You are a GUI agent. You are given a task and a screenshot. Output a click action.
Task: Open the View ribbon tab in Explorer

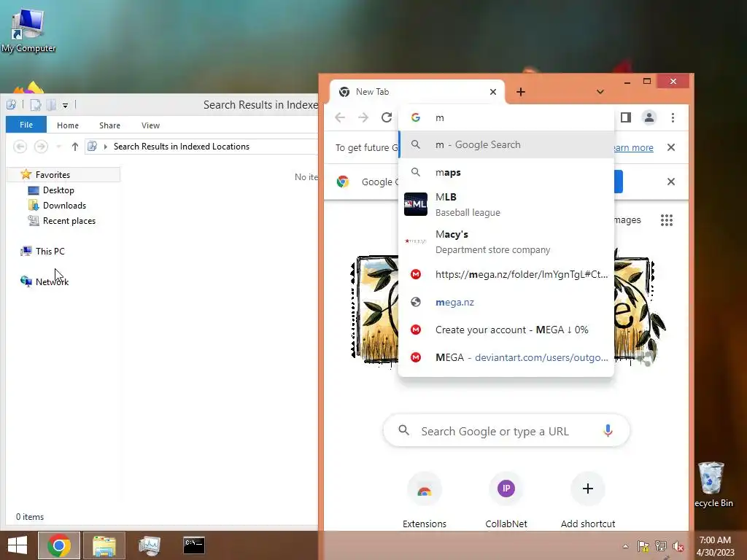click(150, 125)
